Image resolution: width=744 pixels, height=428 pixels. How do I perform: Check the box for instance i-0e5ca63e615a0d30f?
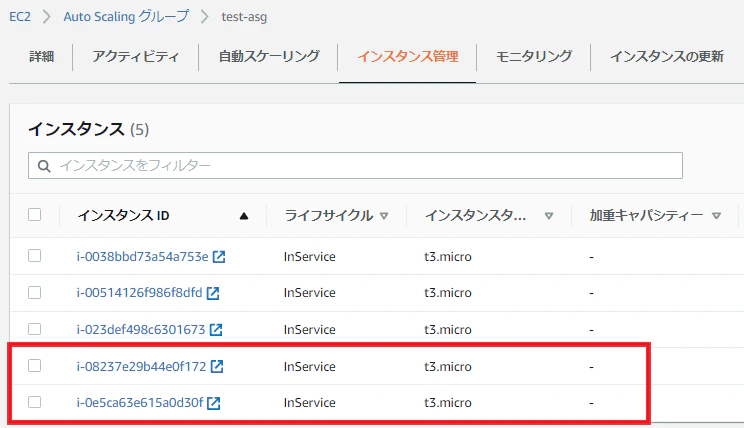point(34,402)
